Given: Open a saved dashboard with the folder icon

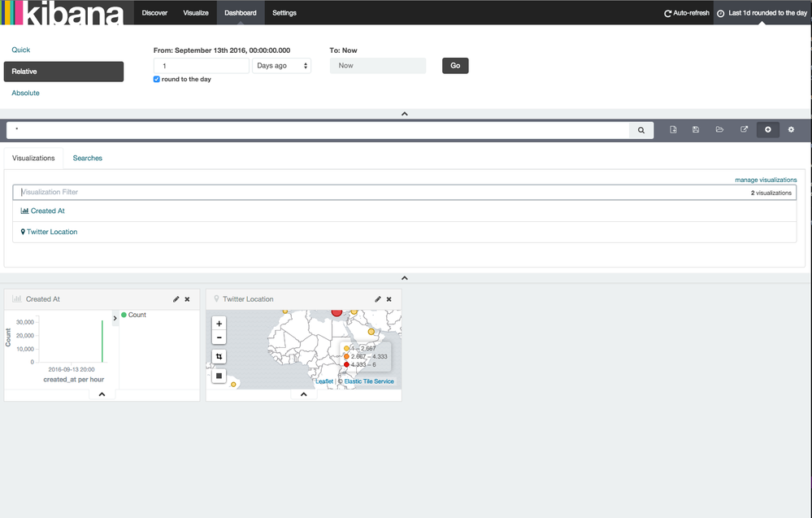Looking at the screenshot, I should (x=720, y=129).
